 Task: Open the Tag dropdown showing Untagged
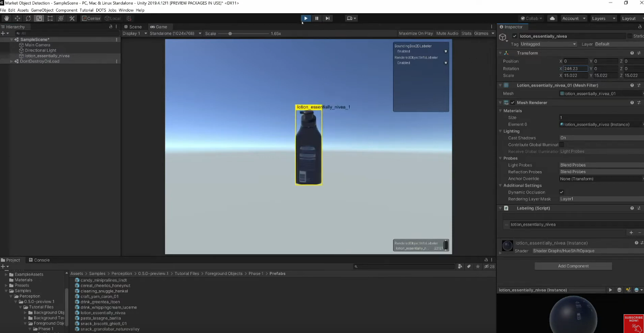548,44
